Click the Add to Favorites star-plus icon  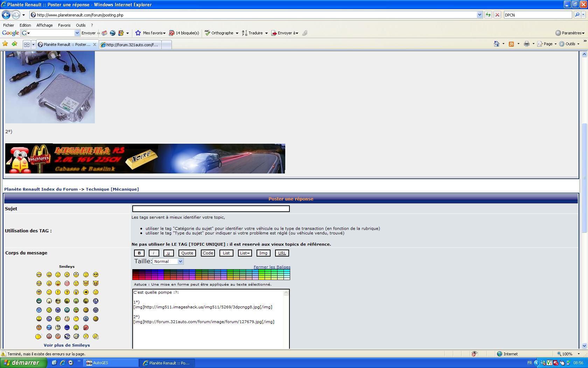pyautogui.click(x=14, y=44)
